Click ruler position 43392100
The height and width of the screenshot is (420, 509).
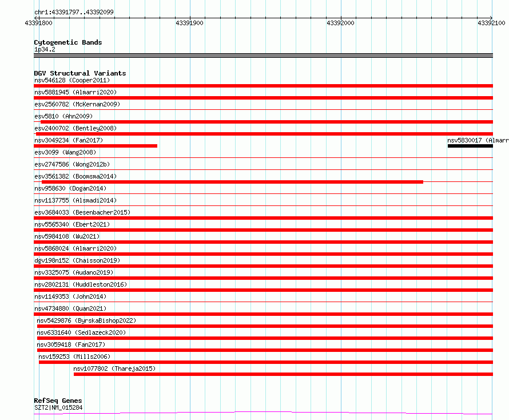click(x=491, y=23)
